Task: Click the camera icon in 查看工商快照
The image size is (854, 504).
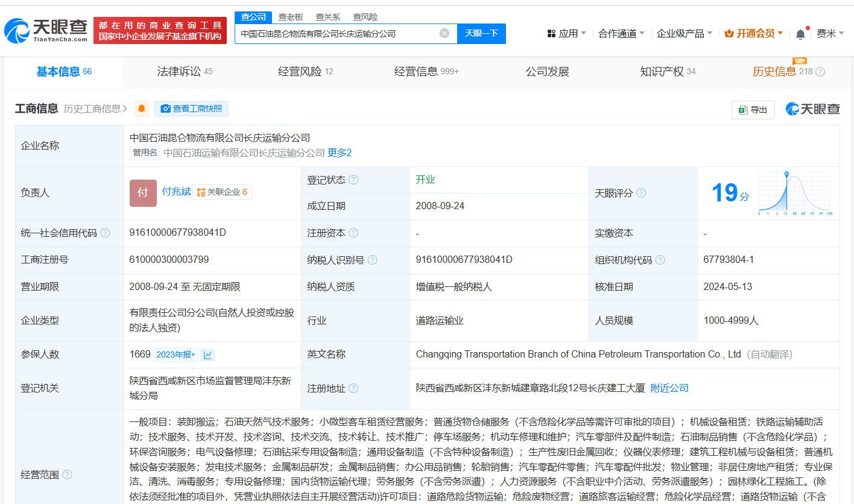Action: click(x=165, y=109)
